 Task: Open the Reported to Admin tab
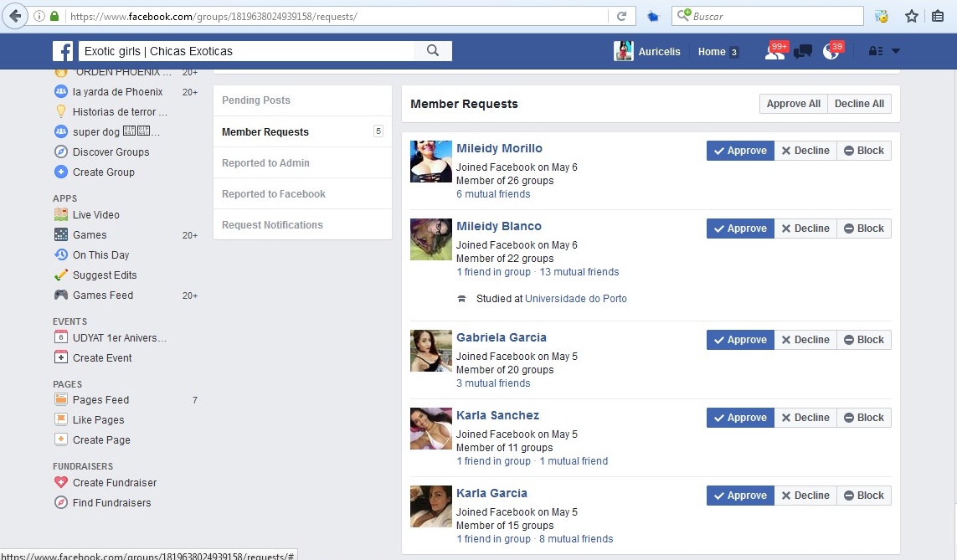tap(302, 163)
